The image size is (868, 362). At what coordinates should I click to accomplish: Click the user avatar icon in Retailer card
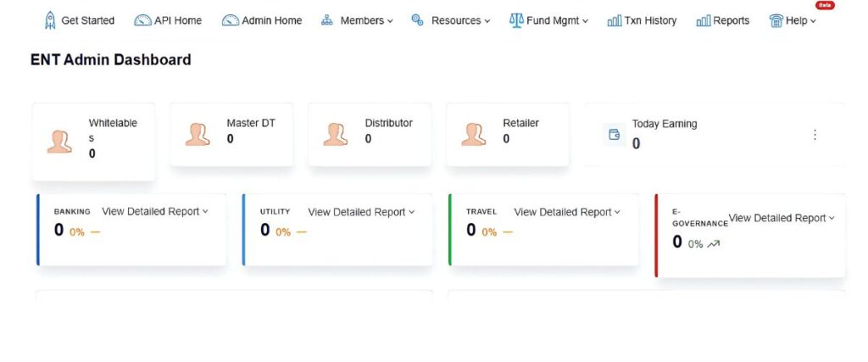(x=473, y=134)
